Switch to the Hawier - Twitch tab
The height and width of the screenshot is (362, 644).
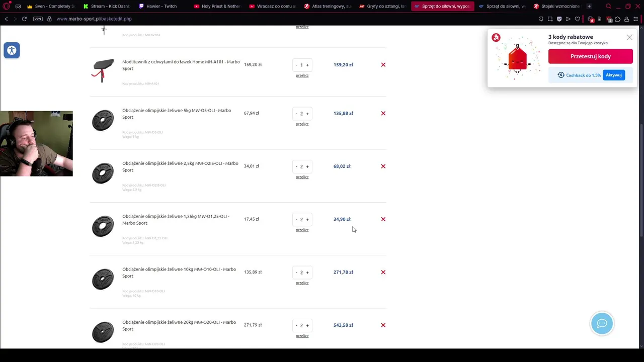click(162, 7)
